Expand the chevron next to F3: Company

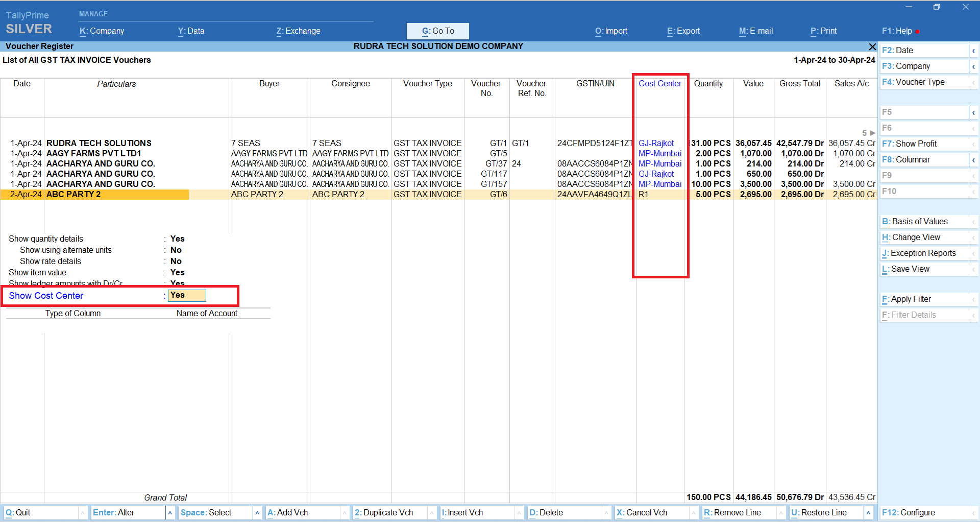(x=973, y=66)
